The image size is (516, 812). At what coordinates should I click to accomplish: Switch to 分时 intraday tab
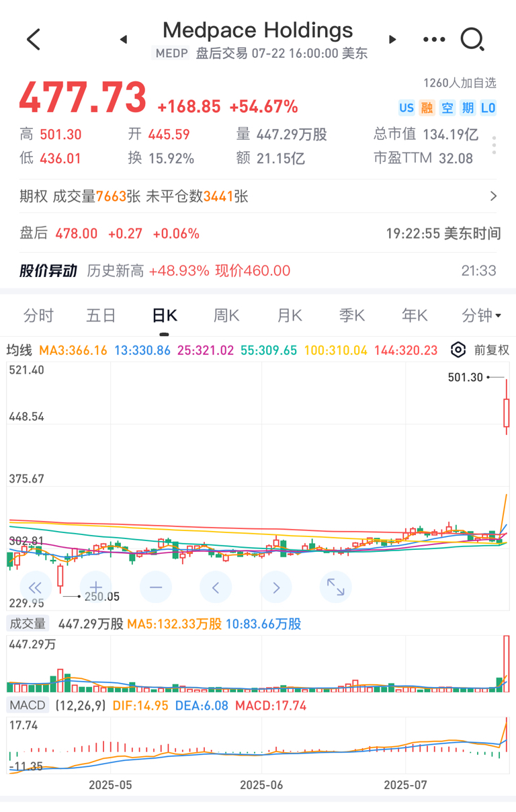point(38,315)
